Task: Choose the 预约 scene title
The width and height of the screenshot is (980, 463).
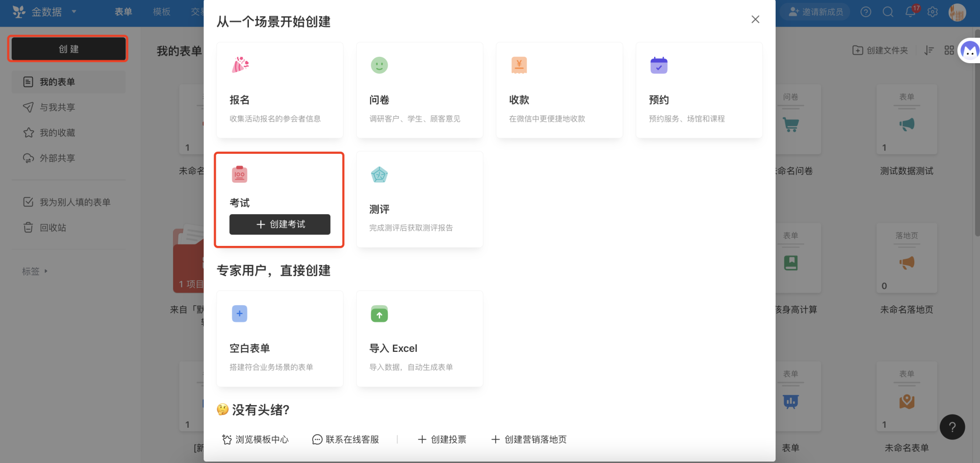Action: (x=659, y=100)
